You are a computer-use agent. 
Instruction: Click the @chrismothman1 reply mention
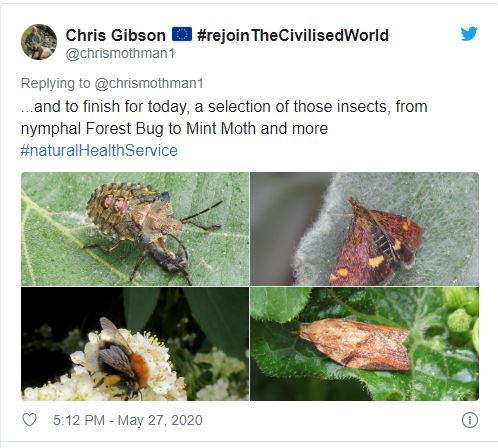pos(149,83)
